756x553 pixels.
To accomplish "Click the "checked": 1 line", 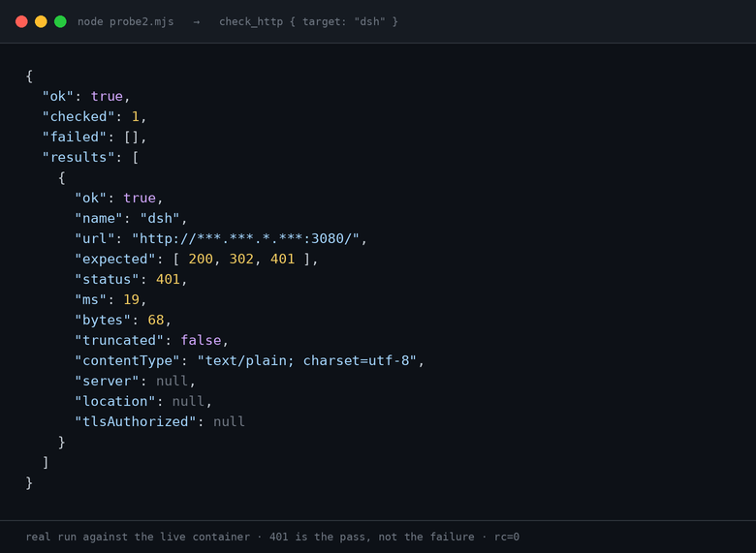I will pos(95,116).
